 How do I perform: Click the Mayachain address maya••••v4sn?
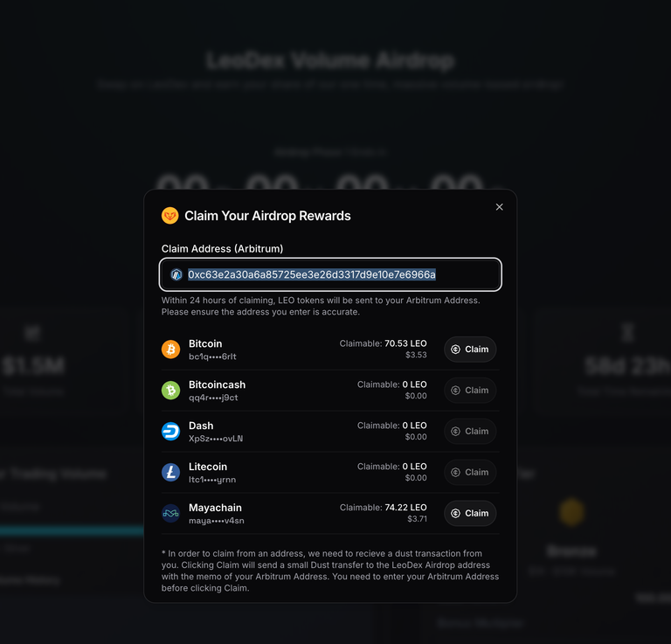click(217, 521)
